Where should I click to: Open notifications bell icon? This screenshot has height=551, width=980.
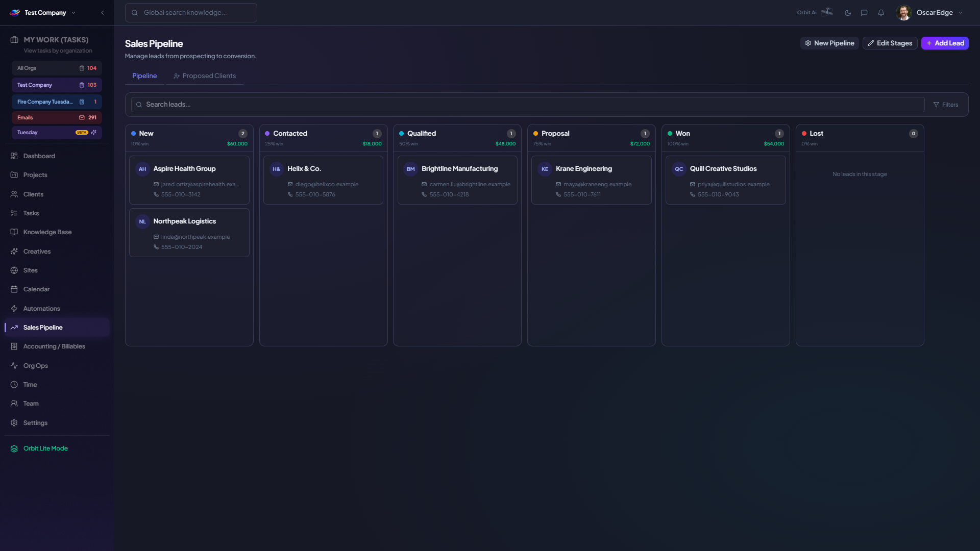pos(881,13)
